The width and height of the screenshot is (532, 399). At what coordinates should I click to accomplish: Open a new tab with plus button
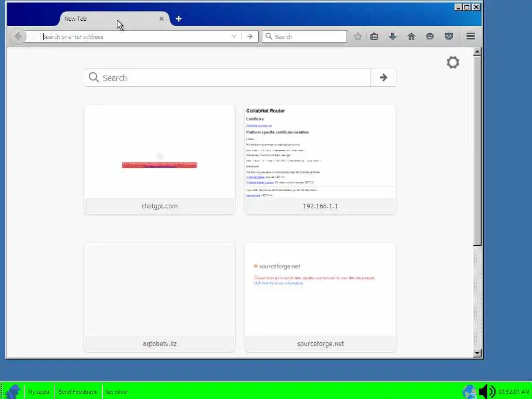pyautogui.click(x=179, y=19)
